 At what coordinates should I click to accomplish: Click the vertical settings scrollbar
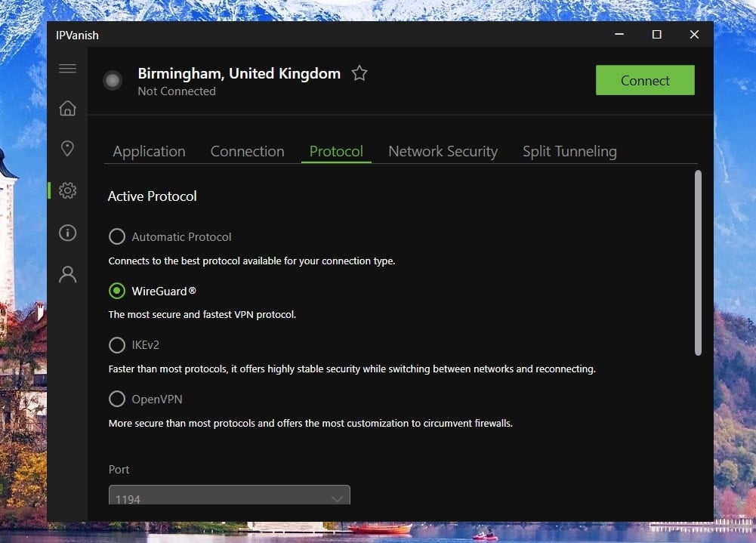698,263
